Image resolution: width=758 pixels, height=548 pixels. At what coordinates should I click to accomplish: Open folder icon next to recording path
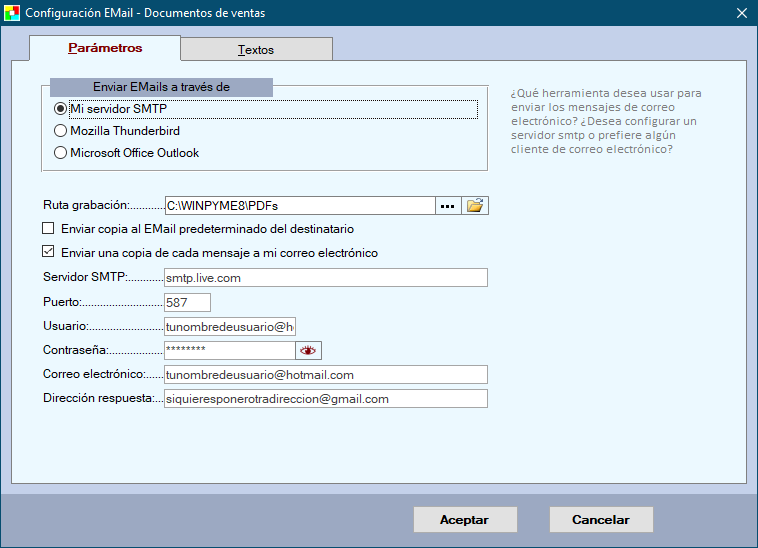[475, 206]
